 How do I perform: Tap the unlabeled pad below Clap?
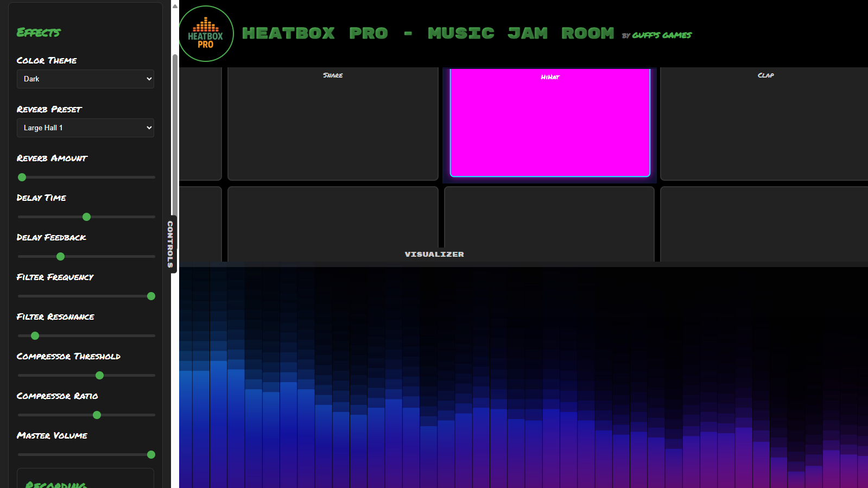click(764, 224)
